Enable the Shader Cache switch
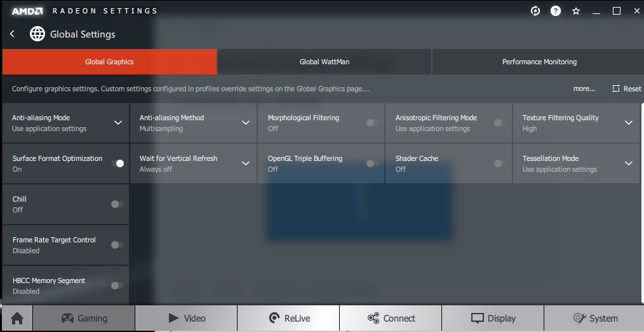This screenshot has height=332, width=644. 500,163
